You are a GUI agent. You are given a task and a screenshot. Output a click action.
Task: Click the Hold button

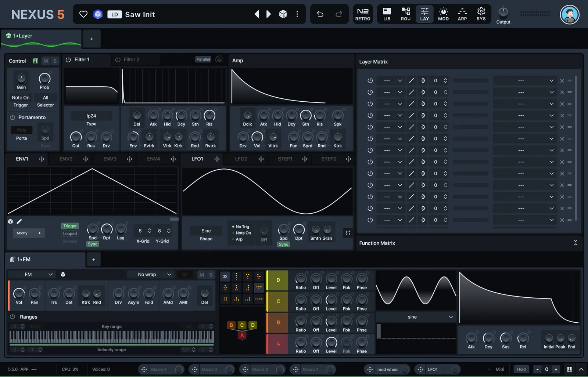click(x=521, y=369)
